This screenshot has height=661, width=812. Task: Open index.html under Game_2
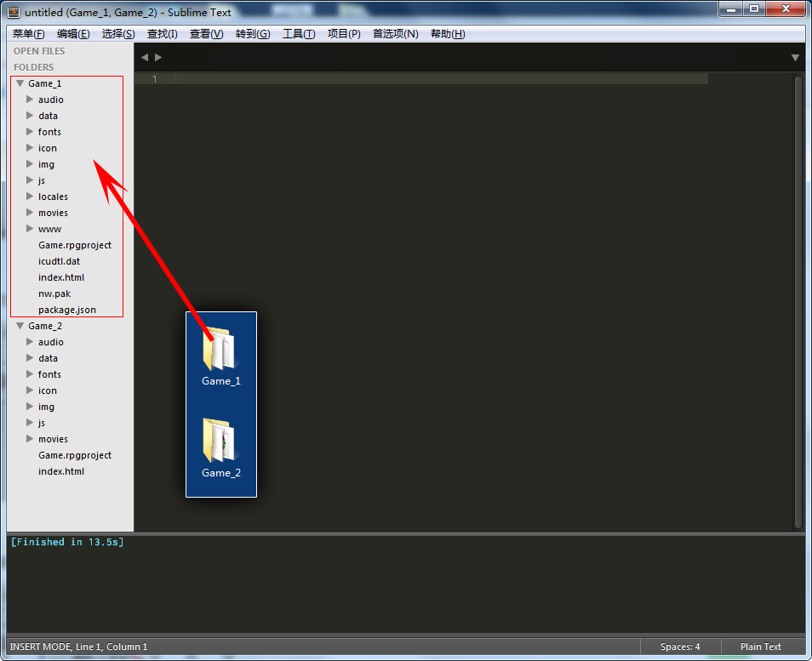61,471
